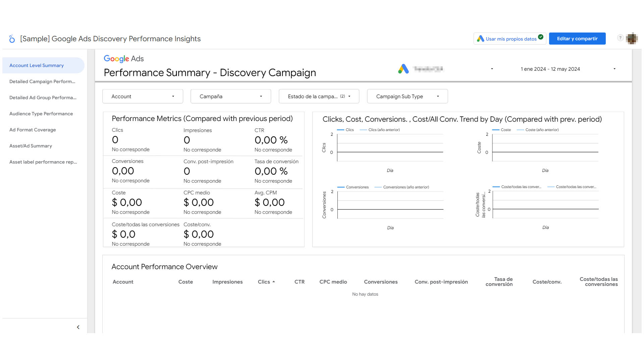This screenshot has width=644, height=362.
Task: Switch to Detailed Campaign Performance page
Action: [42, 81]
